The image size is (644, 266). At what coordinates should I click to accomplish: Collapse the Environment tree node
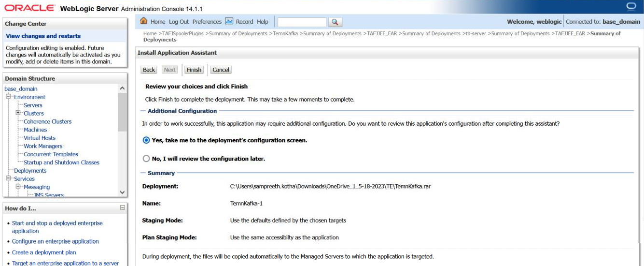(x=9, y=97)
